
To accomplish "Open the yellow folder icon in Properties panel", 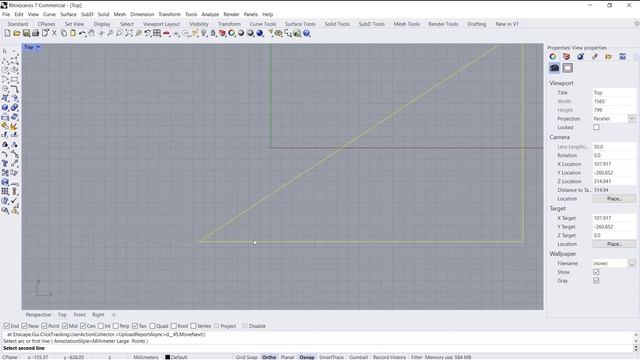I will [x=608, y=56].
